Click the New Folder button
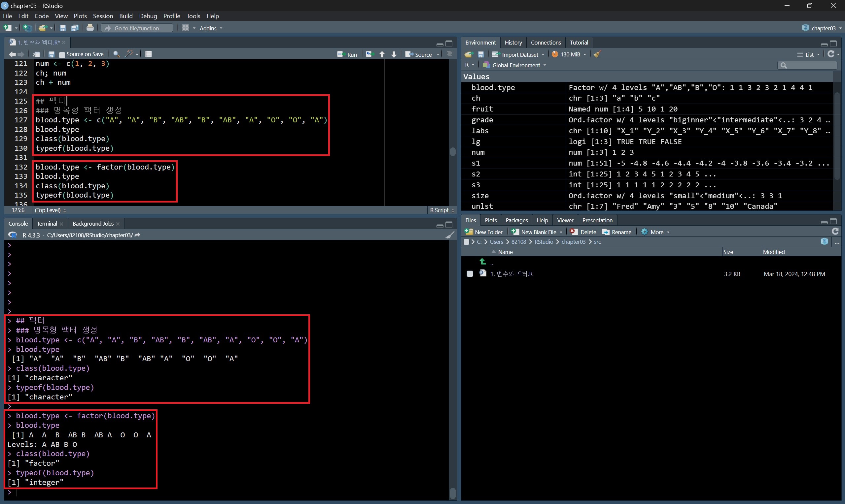 tap(484, 232)
